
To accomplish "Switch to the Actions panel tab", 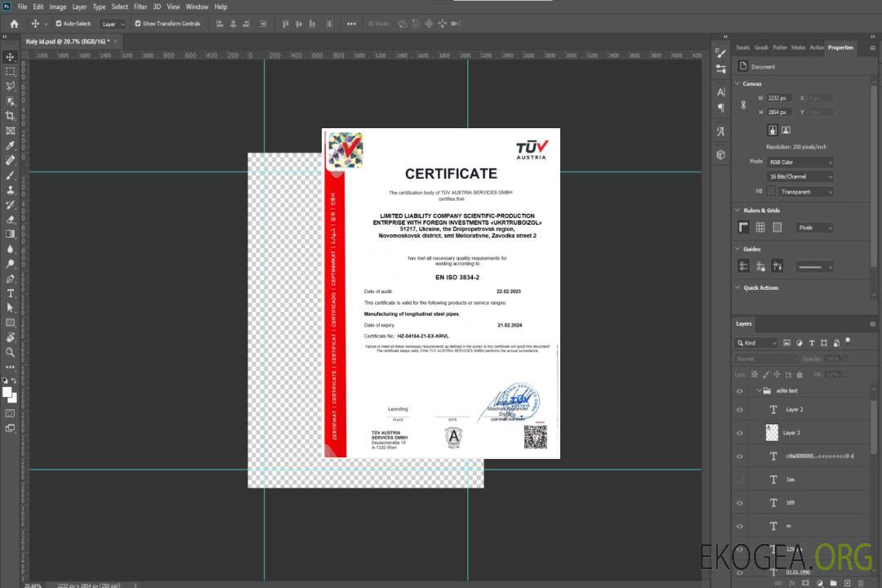I will [x=817, y=48].
